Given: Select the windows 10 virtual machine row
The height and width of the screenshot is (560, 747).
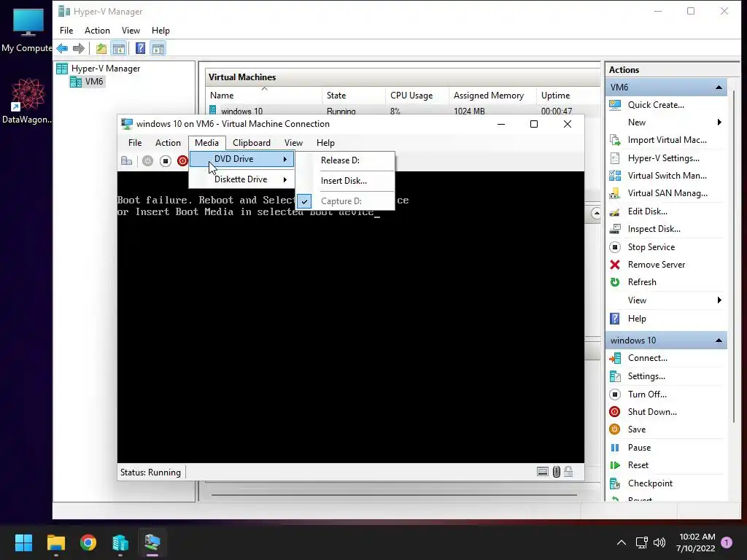Looking at the screenshot, I should 403,111.
